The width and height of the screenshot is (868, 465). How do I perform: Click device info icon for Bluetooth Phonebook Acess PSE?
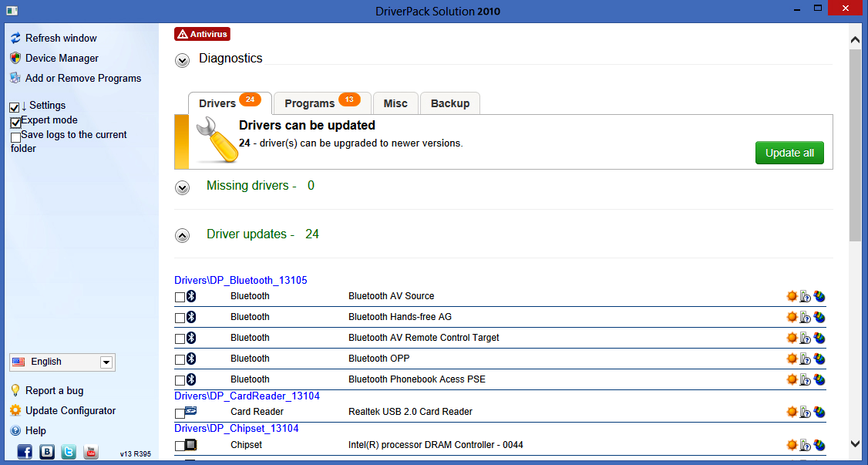coord(806,379)
